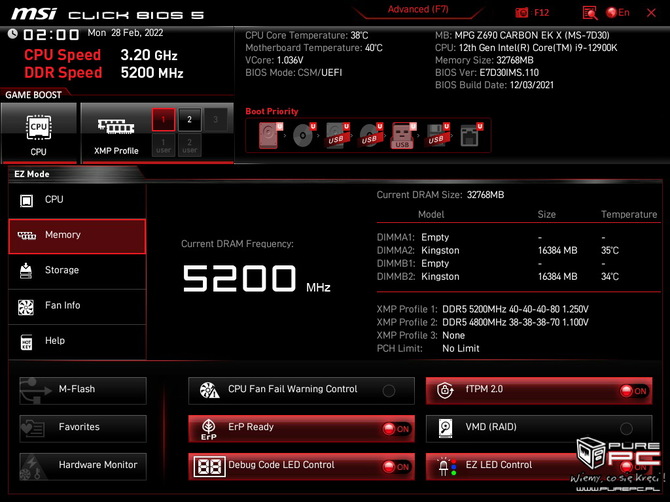This screenshot has width=670, height=502.
Task: Open the M-Flash utility
Action: (x=83, y=390)
